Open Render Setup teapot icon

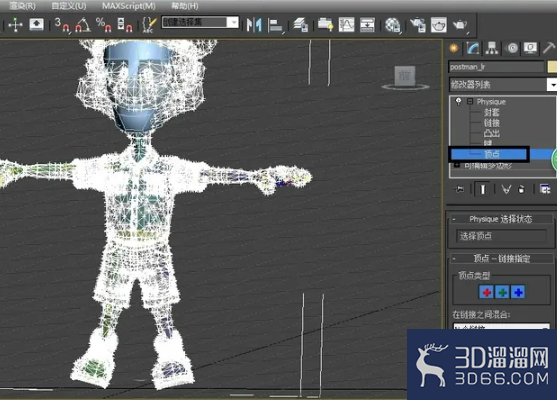click(x=418, y=25)
